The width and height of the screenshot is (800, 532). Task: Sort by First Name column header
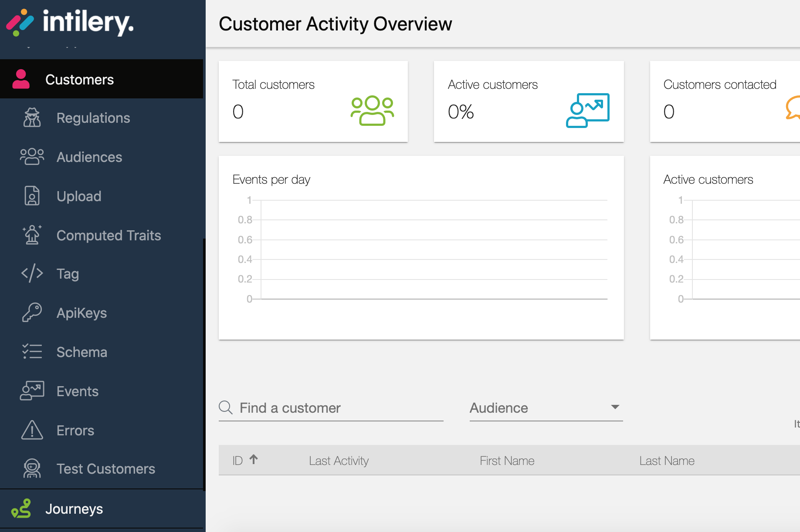coord(507,461)
